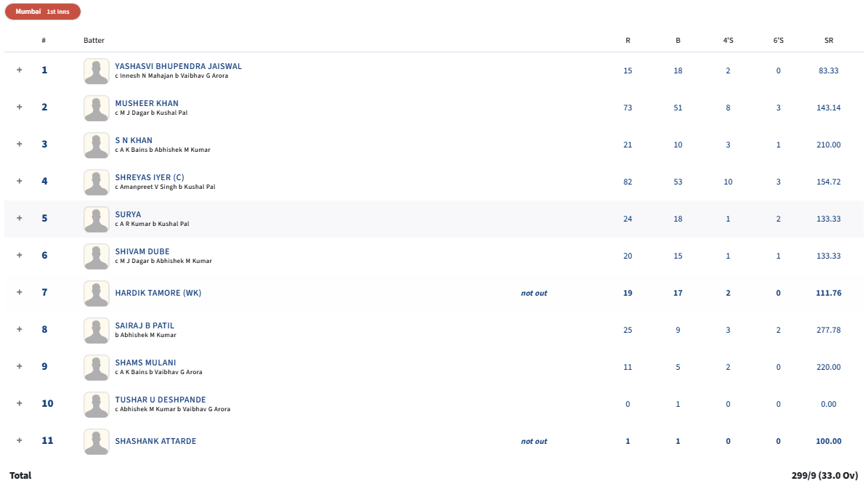Click the SR column header
This screenshot has height=486, width=868.
[x=828, y=41]
